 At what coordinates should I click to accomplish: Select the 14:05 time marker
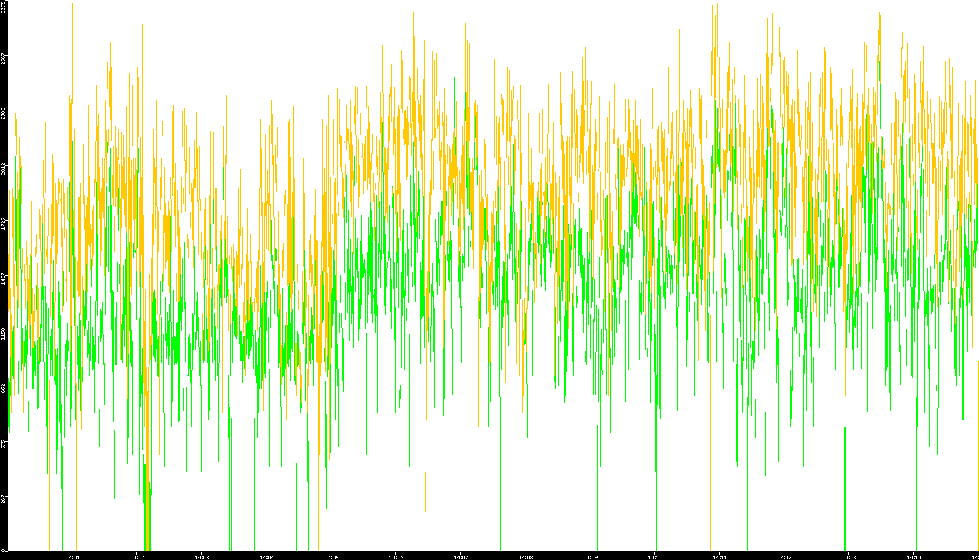(x=331, y=557)
